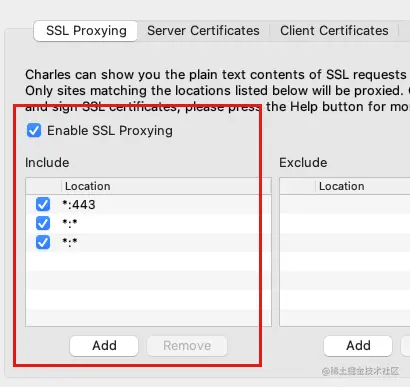
Task: Toggle the Enable SSL Proxying checkbox
Action: coord(34,130)
